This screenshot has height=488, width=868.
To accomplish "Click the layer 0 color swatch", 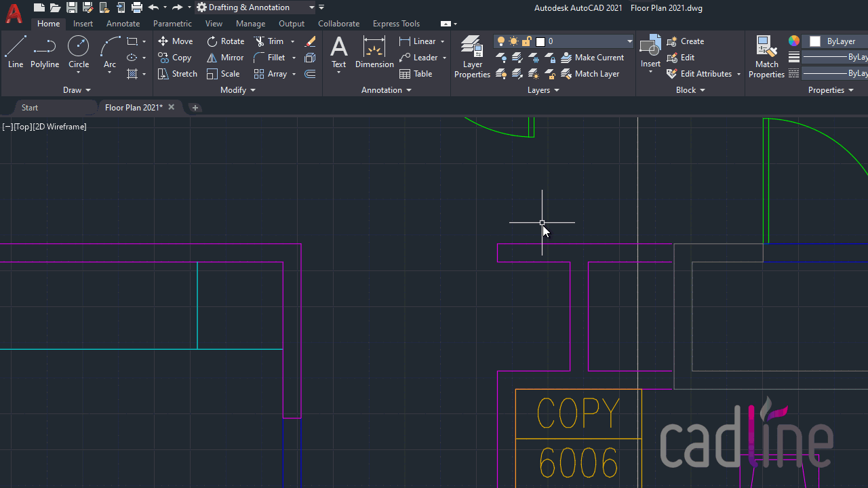I will pyautogui.click(x=540, y=41).
